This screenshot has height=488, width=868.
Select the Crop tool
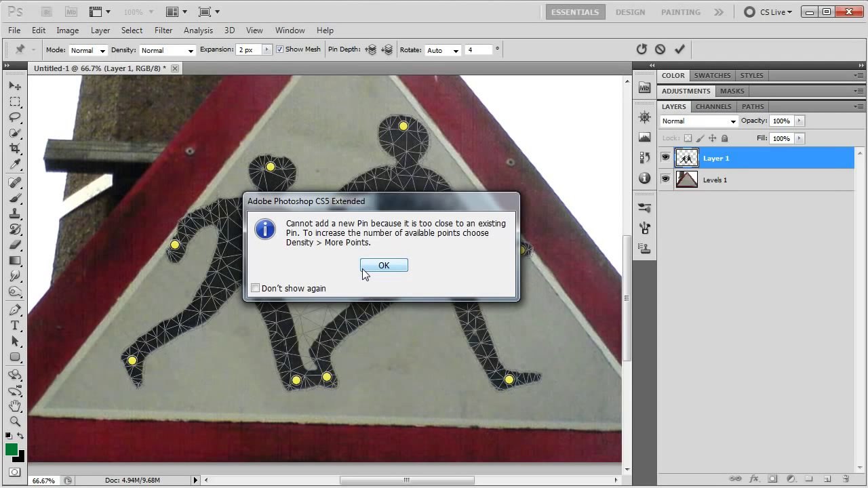coord(15,148)
